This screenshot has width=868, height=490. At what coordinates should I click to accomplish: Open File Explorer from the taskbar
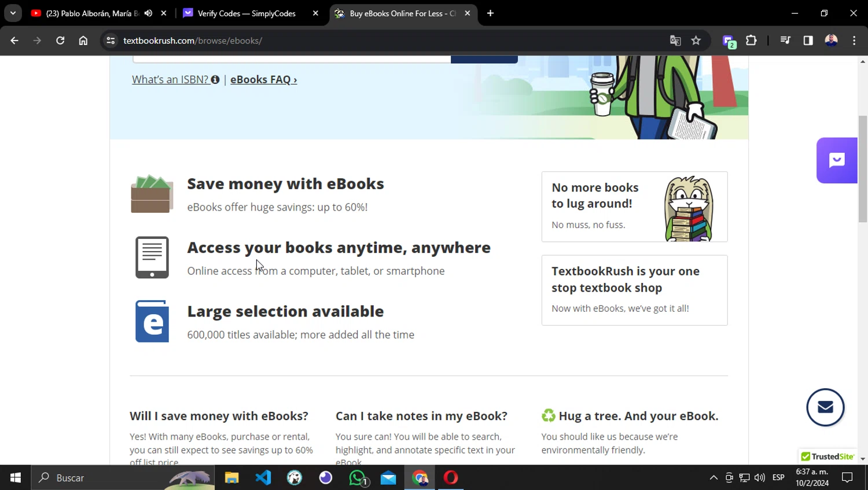point(231,478)
